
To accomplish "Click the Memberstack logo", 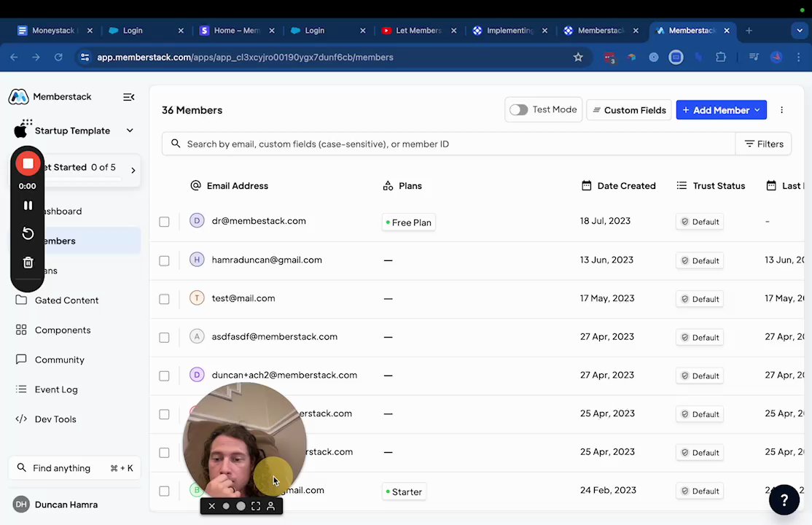I will 19,97.
